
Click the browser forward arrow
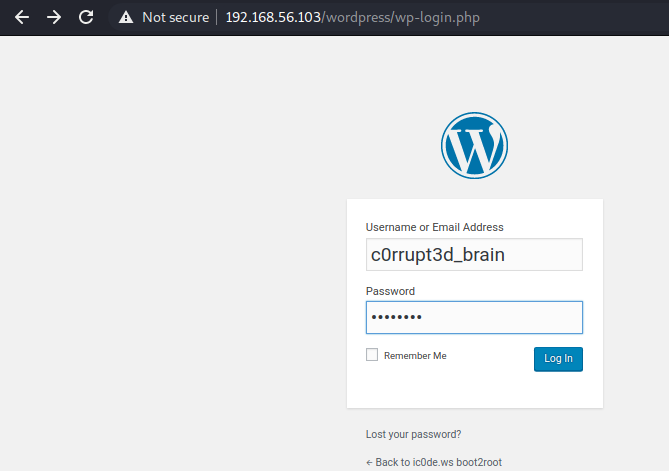coord(54,17)
